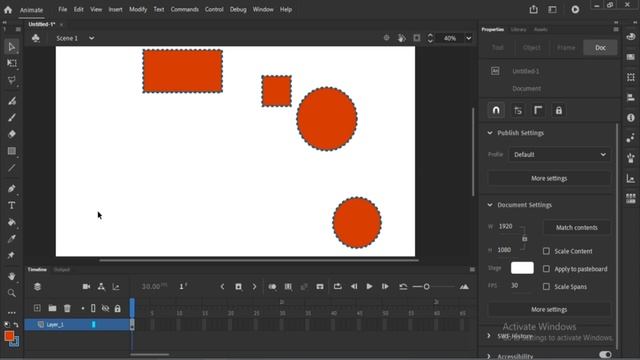The width and height of the screenshot is (640, 360).
Task: Open the 40% zoom level dropdown
Action: pos(469,38)
